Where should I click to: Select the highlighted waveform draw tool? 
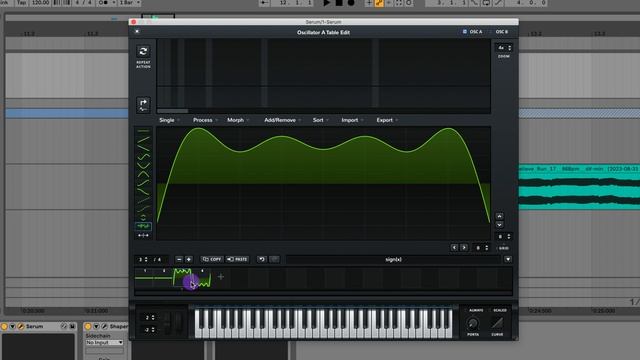pyautogui.click(x=143, y=226)
